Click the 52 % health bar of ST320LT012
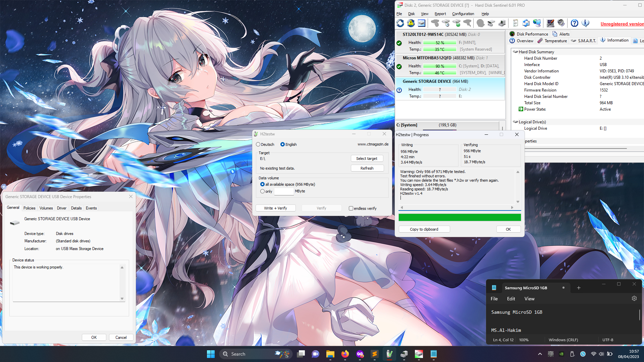Image resolution: width=644 pixels, height=362 pixels. 439,43
